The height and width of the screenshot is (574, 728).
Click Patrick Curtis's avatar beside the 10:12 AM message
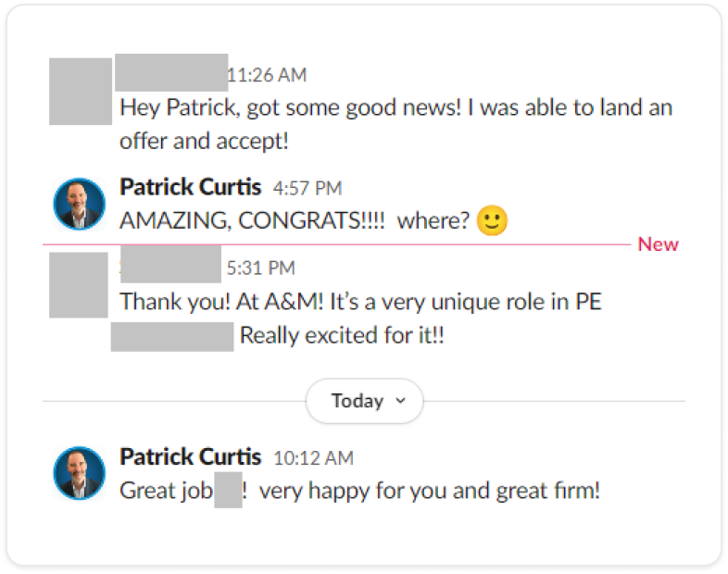tap(80, 473)
